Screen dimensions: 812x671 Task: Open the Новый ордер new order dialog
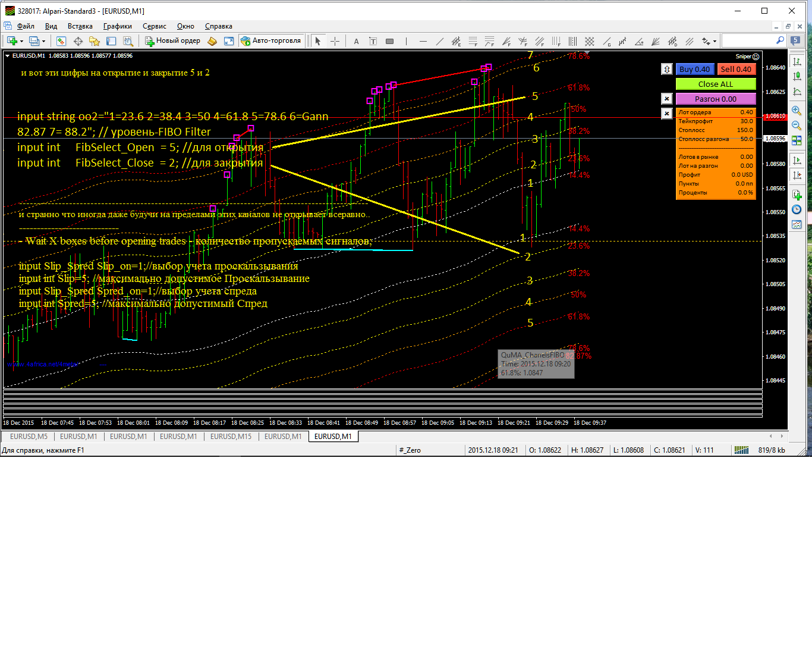(173, 40)
